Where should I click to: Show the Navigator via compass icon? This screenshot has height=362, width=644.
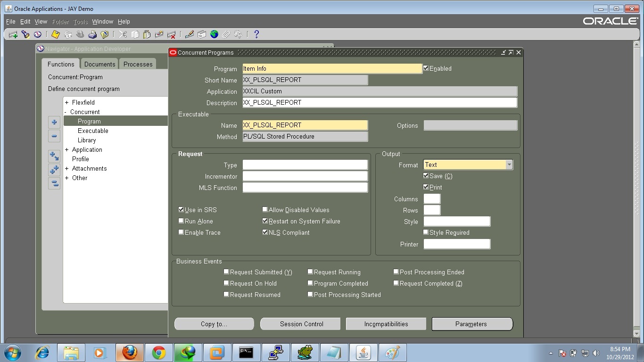click(x=37, y=34)
